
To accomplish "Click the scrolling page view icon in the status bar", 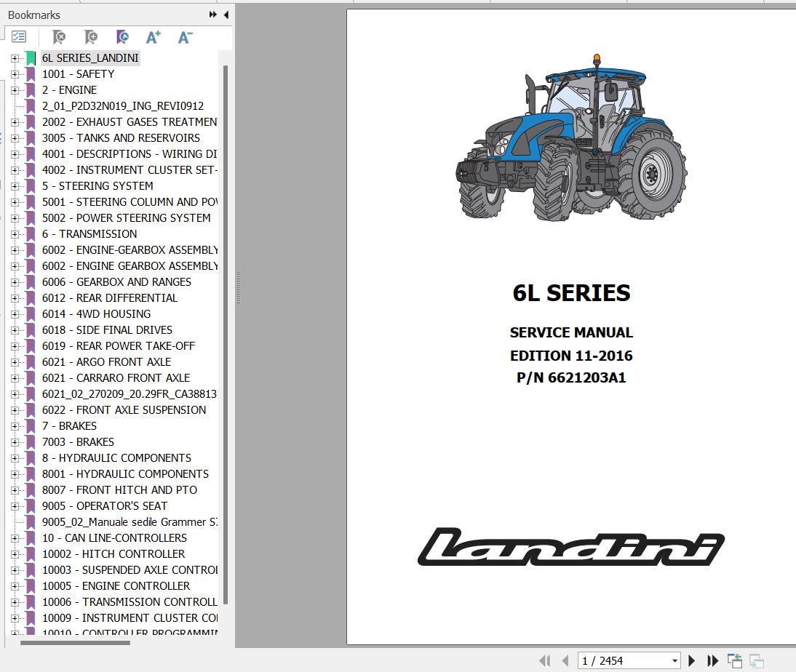I will click(735, 660).
